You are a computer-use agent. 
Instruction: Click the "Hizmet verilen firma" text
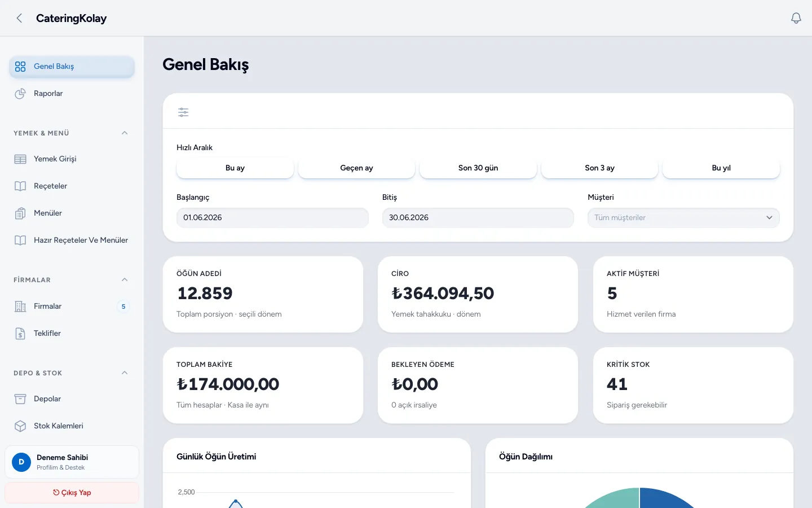(641, 314)
